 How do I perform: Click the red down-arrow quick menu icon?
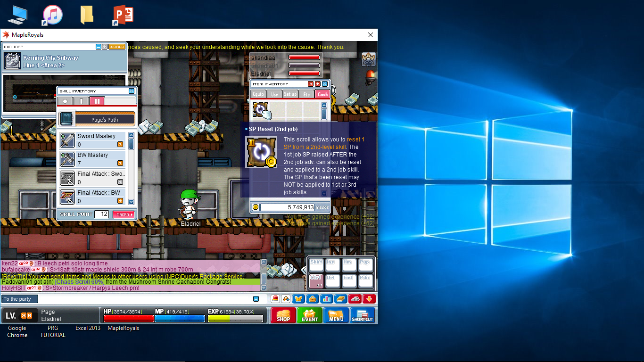click(369, 298)
